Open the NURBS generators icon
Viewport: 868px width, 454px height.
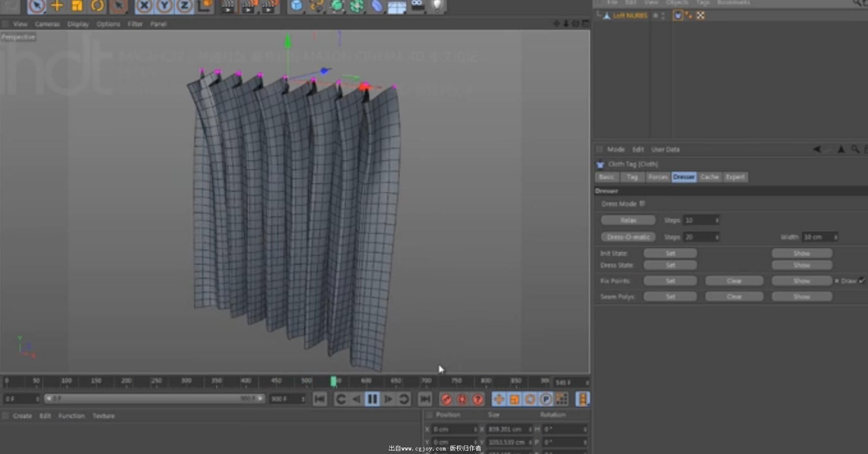click(x=337, y=5)
